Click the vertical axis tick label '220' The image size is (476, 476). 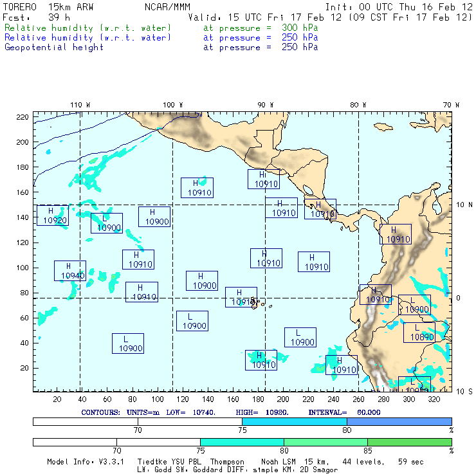click(22, 117)
